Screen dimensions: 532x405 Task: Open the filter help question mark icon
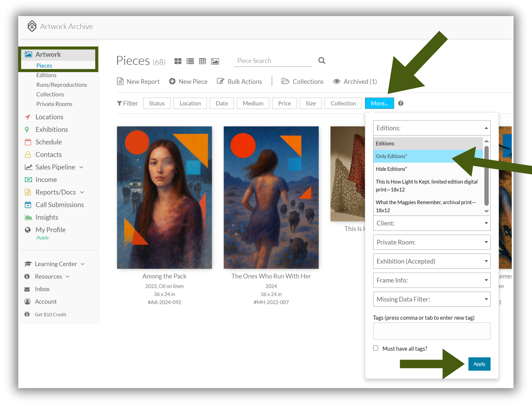pyautogui.click(x=401, y=103)
